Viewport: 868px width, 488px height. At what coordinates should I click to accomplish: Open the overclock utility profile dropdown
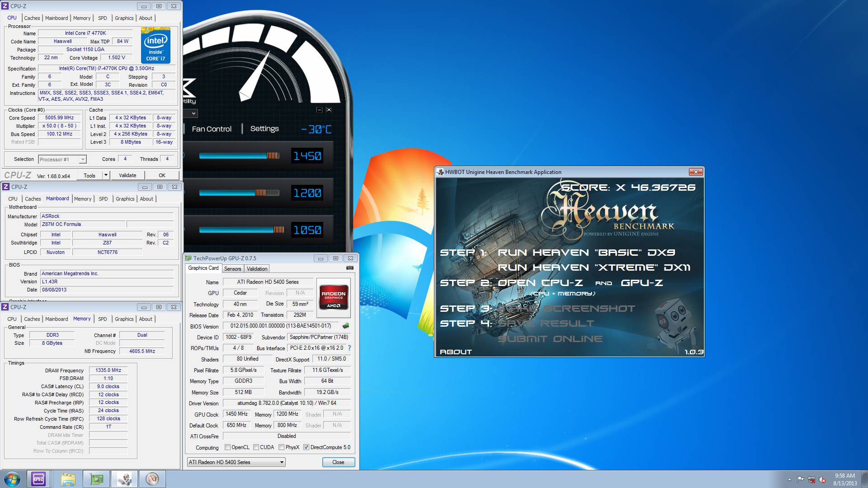coord(193,113)
